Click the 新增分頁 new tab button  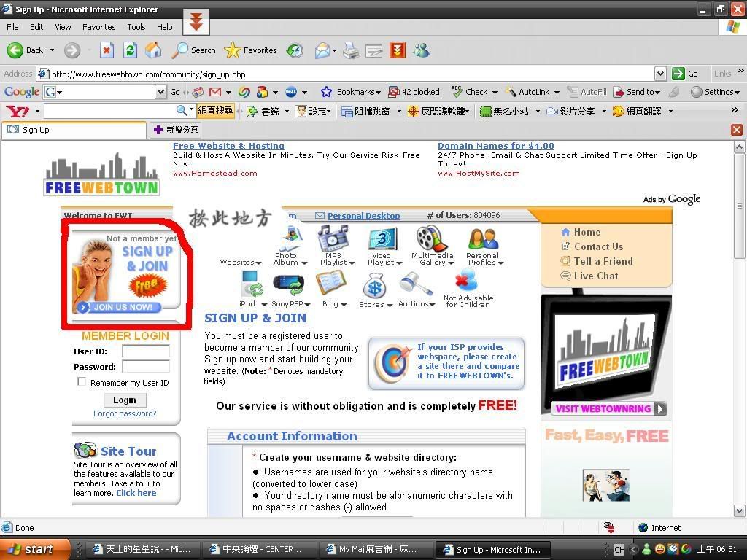tap(176, 130)
